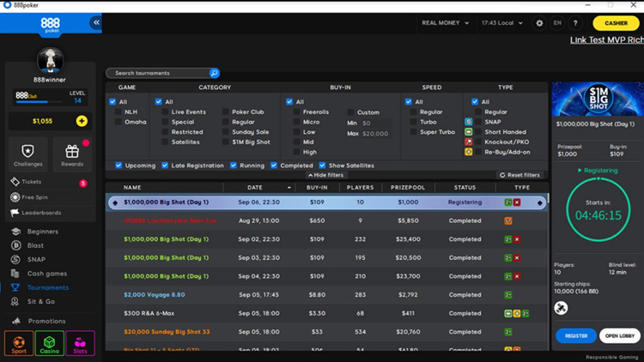Collapse filters with Hide filters
The image size is (644, 362).
click(x=326, y=175)
